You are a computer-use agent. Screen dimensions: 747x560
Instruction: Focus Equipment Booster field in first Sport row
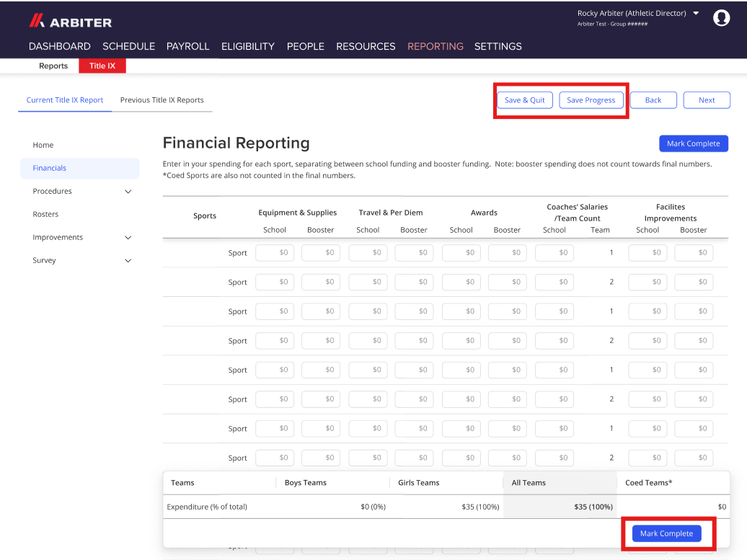coord(321,252)
